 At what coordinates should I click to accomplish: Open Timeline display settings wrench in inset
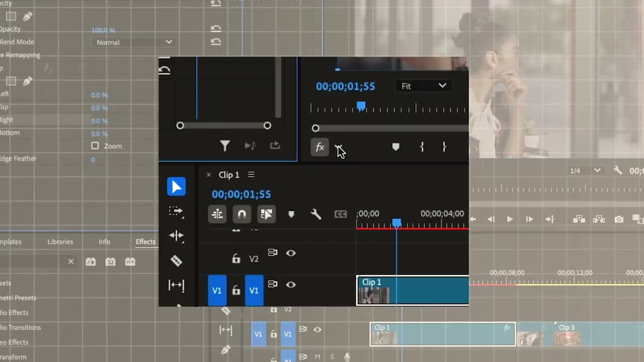[316, 214]
